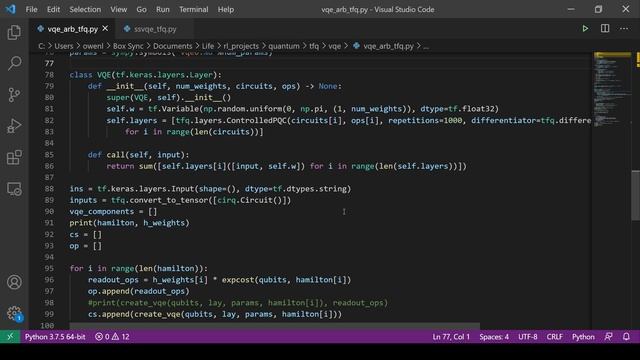Viewport: 640px width, 360px height.
Task: Open Manage gear settings icon
Action: [x=14, y=313]
